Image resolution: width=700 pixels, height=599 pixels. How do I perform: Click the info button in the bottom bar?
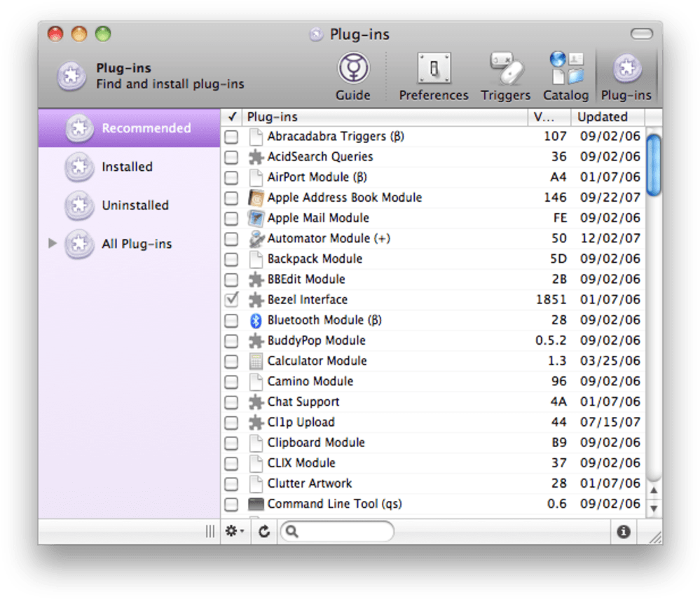[623, 531]
